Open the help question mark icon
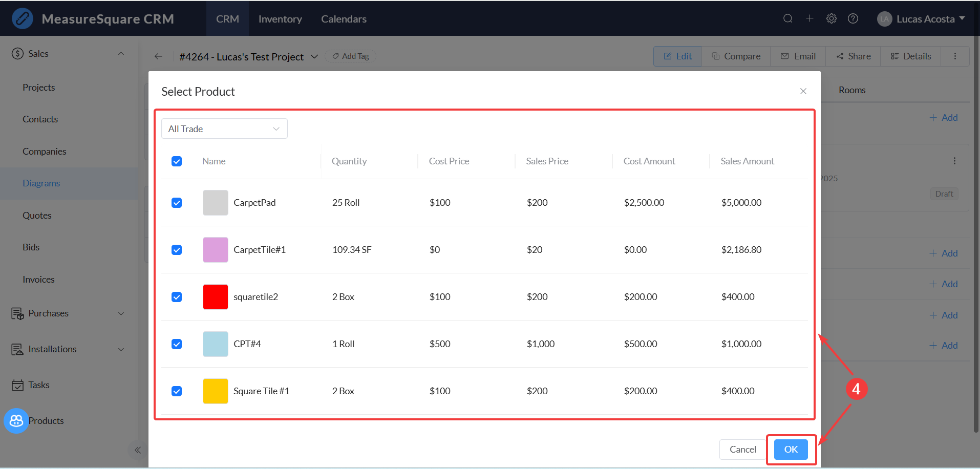Screen dimensions: 980x469 [x=853, y=18]
